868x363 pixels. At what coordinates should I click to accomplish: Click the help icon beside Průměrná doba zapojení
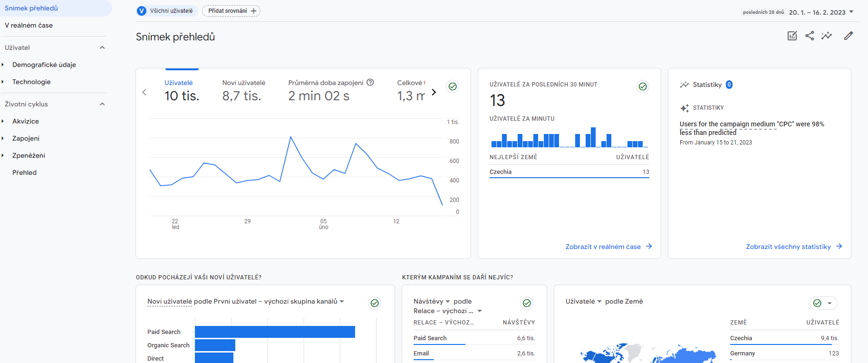(x=370, y=82)
